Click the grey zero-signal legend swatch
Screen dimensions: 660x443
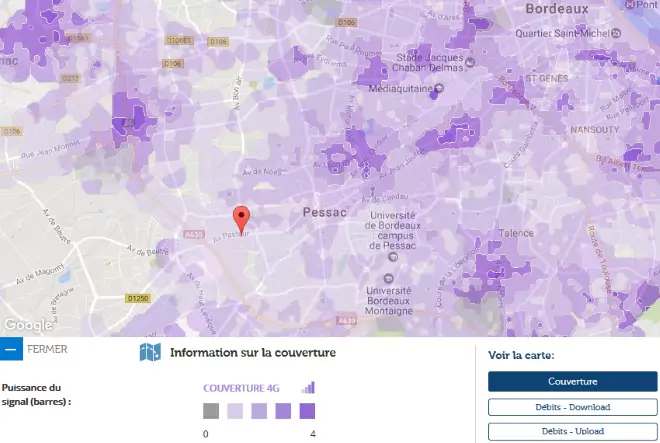211,411
